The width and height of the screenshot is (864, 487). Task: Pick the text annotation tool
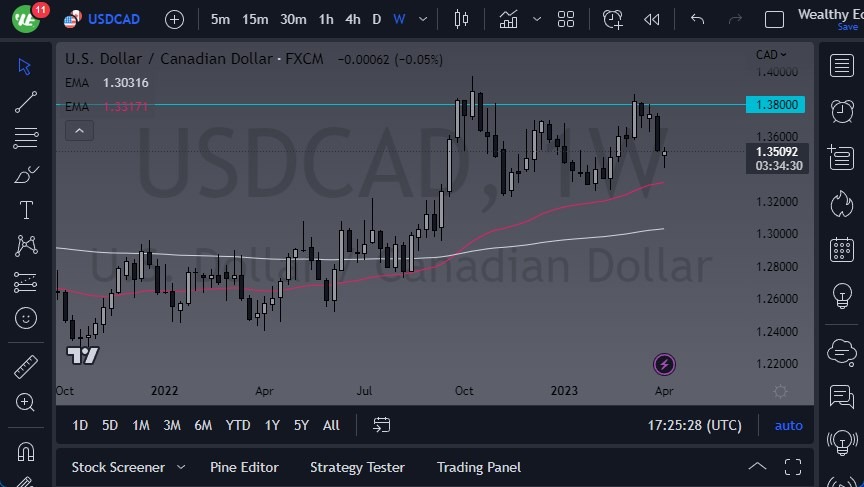(26, 210)
